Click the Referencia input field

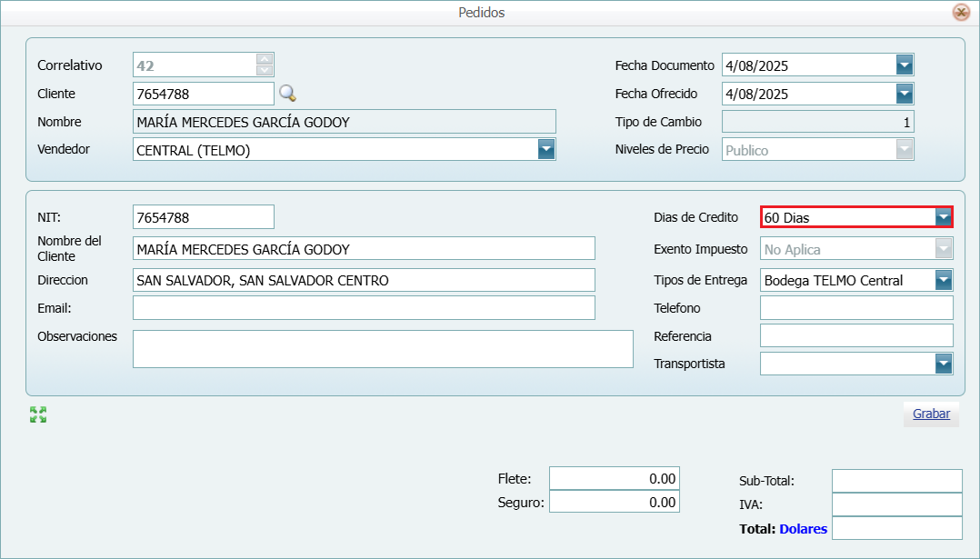855,336
